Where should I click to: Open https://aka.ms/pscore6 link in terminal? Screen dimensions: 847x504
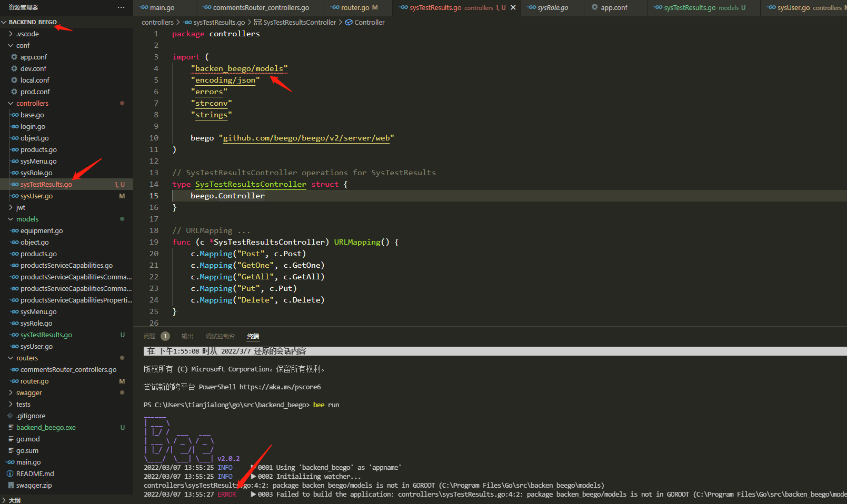(x=280, y=387)
